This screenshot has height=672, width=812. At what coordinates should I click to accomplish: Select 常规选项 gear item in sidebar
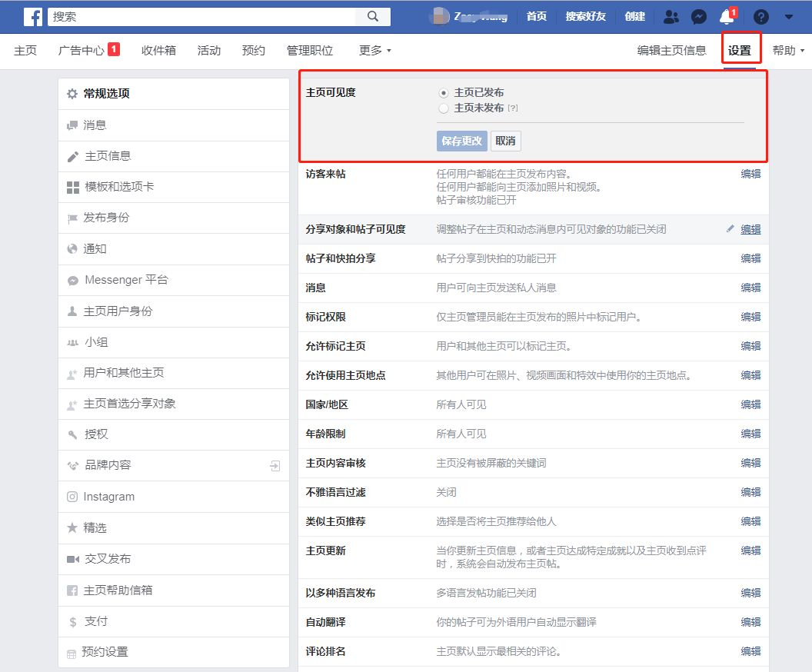click(x=174, y=94)
